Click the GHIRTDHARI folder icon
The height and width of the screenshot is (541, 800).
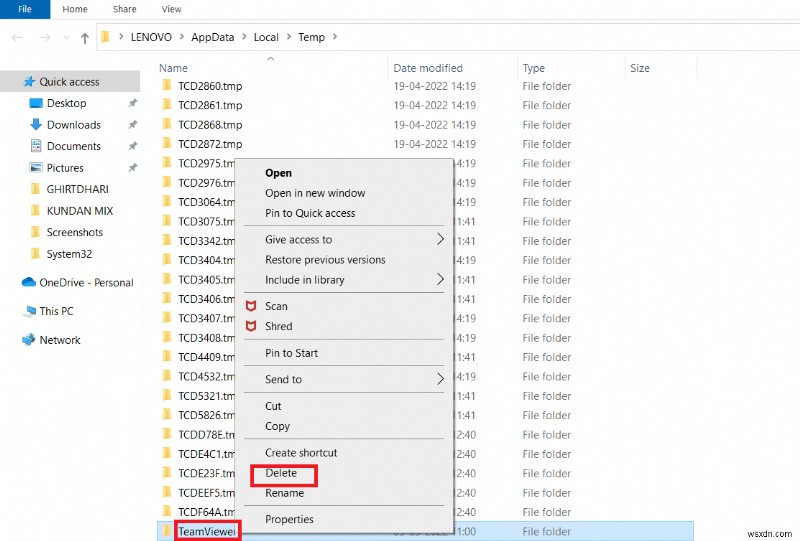[35, 189]
